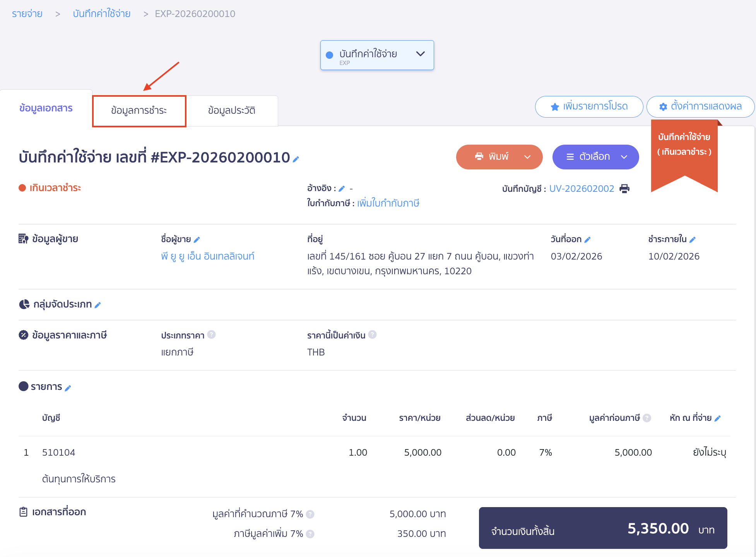Screen dimensions: 756x557
Task: Edit due date ชำระภายใน pencil icon
Action: (x=693, y=240)
